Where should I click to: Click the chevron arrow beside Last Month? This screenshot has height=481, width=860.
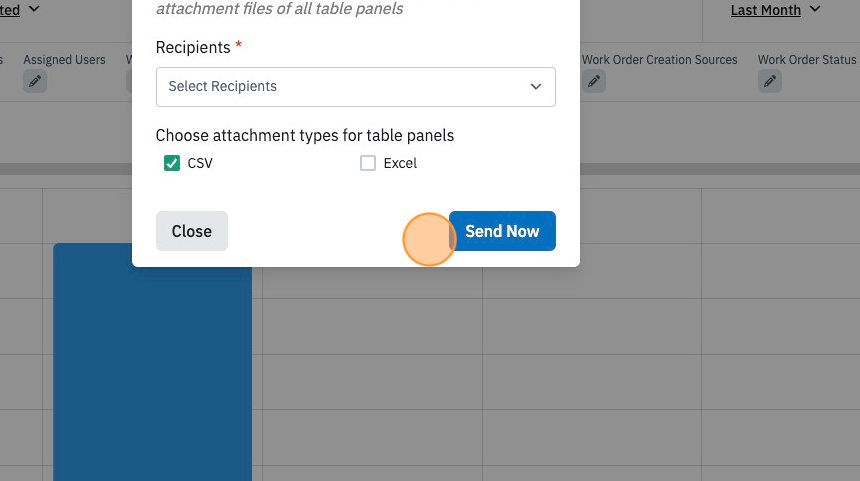[x=815, y=9]
